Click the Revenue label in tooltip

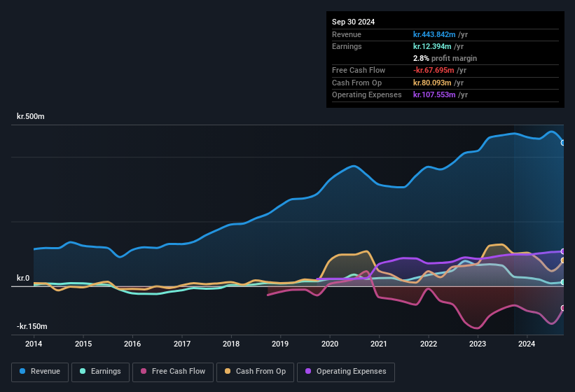(347, 34)
